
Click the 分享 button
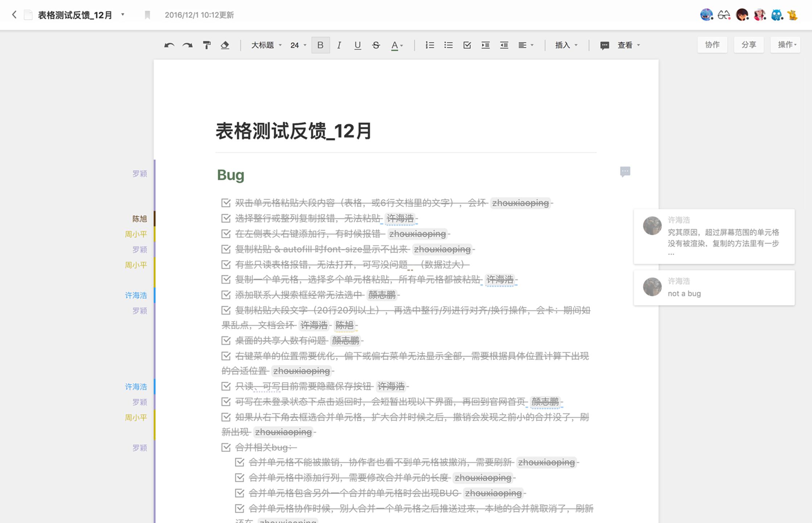(749, 45)
